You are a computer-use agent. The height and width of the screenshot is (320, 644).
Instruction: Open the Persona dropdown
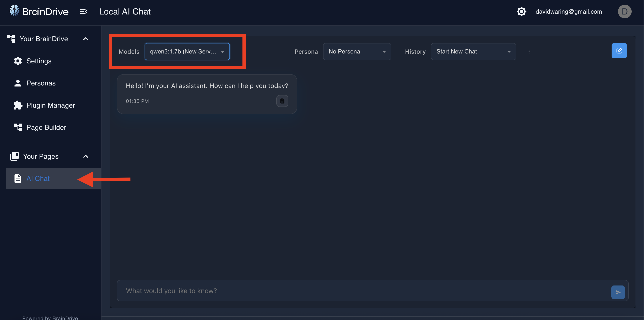click(x=357, y=52)
